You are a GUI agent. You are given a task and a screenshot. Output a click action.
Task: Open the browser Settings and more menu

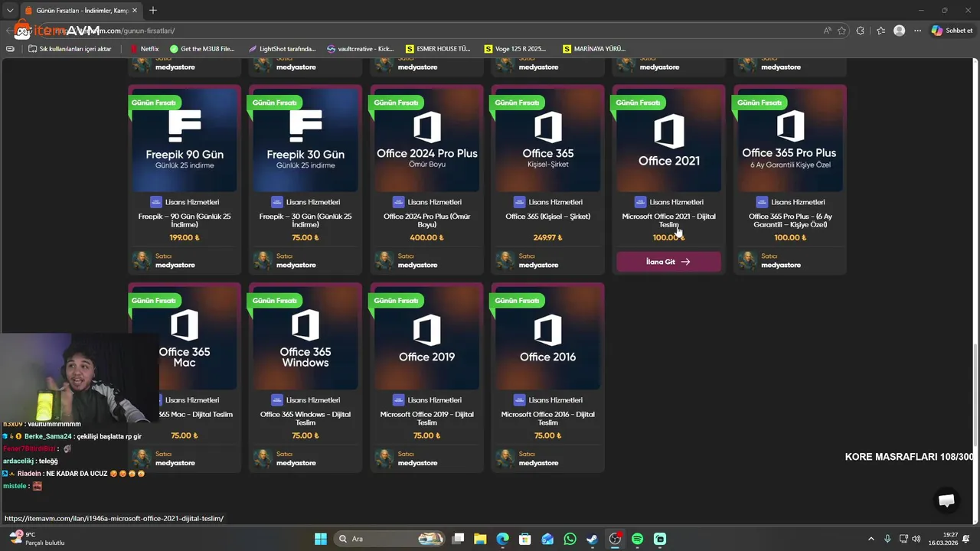click(x=917, y=31)
